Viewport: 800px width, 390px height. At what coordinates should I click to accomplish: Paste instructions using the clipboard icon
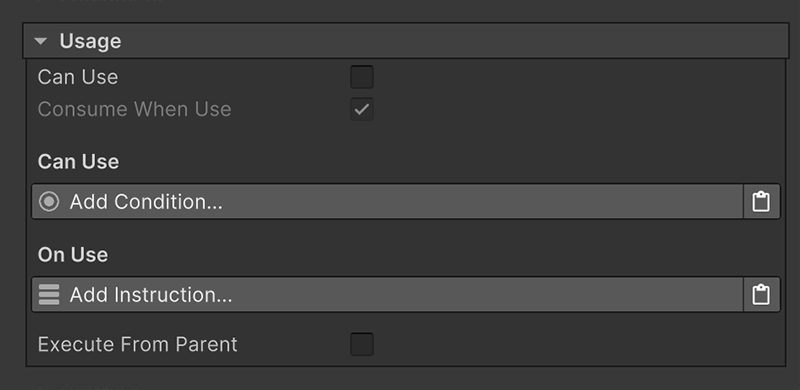coord(761,295)
